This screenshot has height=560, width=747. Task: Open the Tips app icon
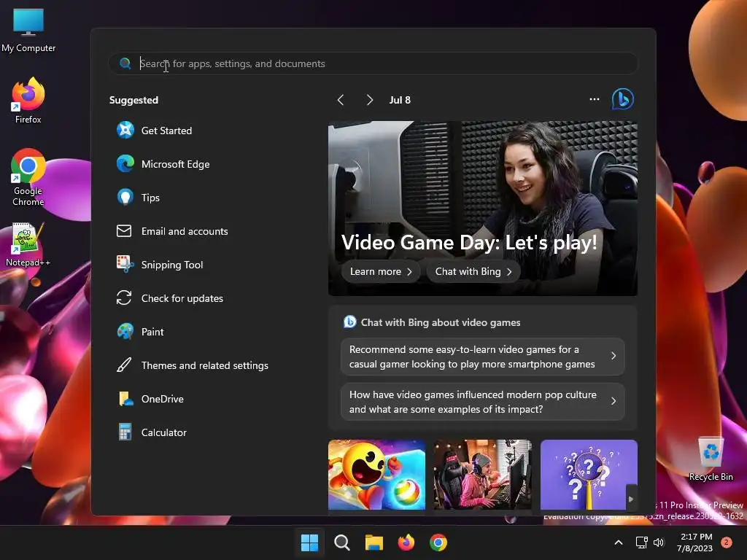coord(125,197)
